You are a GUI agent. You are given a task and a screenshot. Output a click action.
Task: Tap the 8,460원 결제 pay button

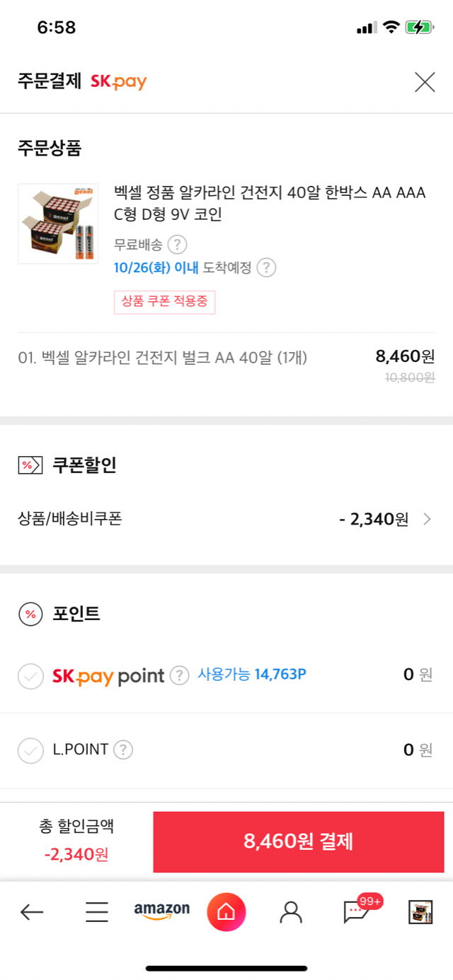click(299, 841)
